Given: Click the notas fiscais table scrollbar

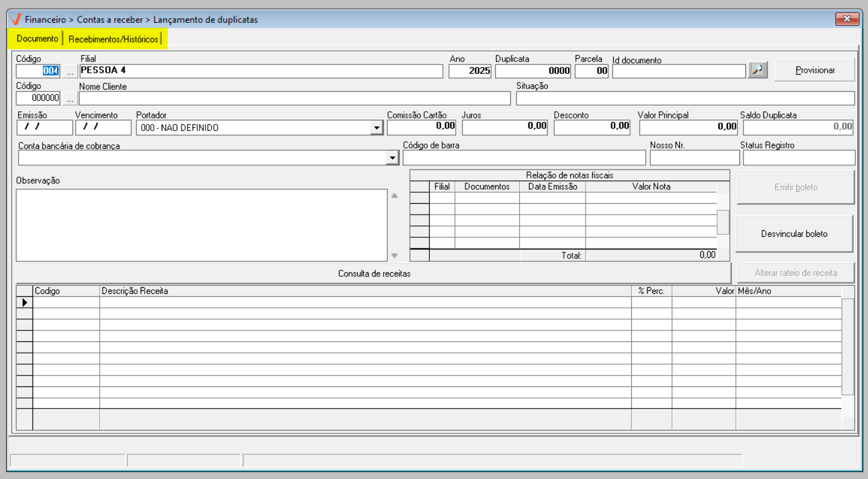Looking at the screenshot, I should tap(723, 222).
